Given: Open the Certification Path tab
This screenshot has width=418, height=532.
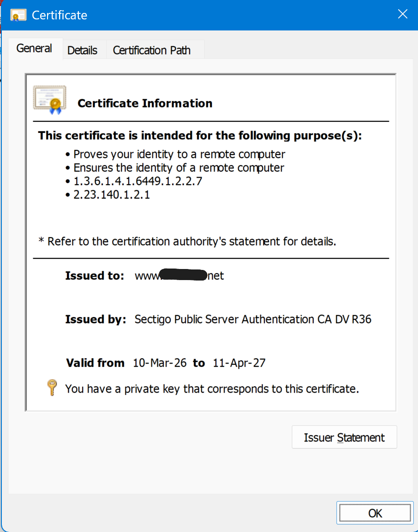Looking at the screenshot, I should tap(151, 50).
